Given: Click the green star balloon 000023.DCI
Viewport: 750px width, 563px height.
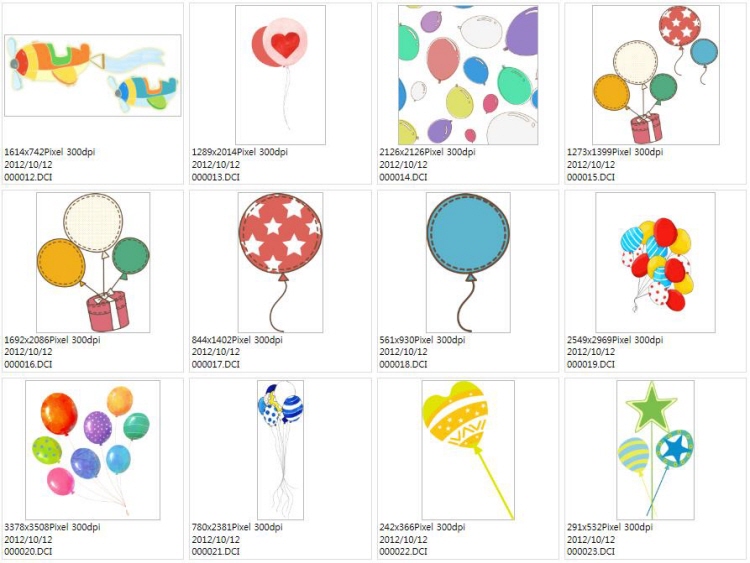Looking at the screenshot, I should tap(655, 450).
